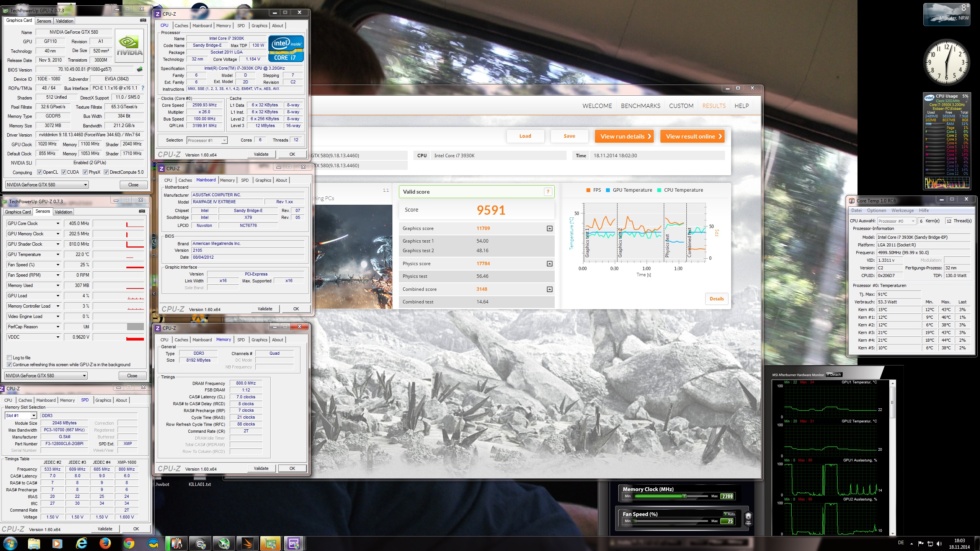Toggle the CUDA checkbox in GPU-Z
Image resolution: width=980 pixels, height=551 pixels.
64,172
